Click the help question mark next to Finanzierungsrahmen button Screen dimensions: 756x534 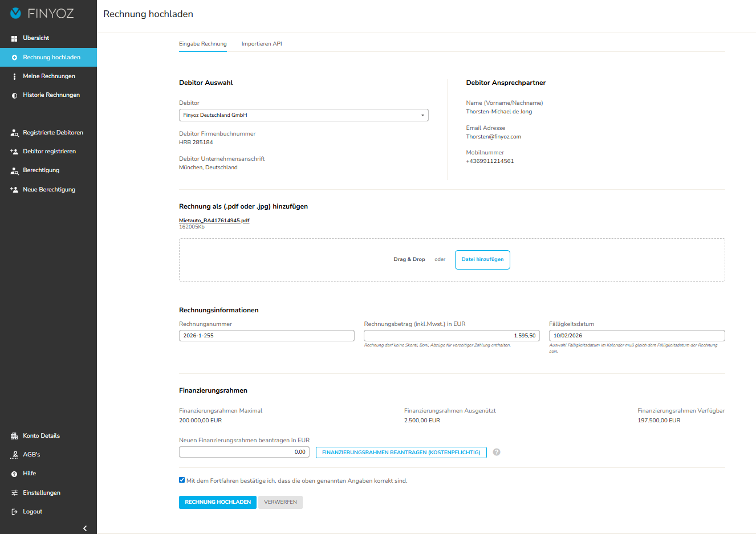click(x=497, y=453)
